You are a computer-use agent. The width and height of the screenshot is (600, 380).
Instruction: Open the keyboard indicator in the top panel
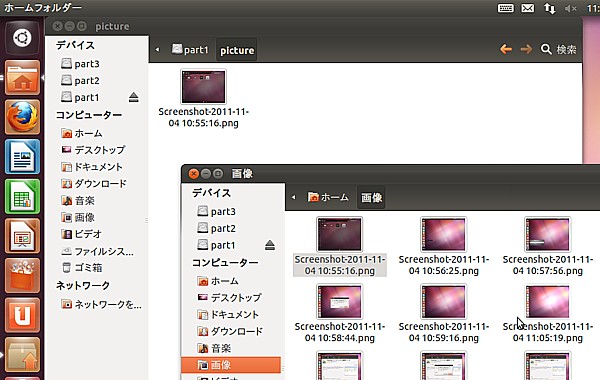pos(505,8)
